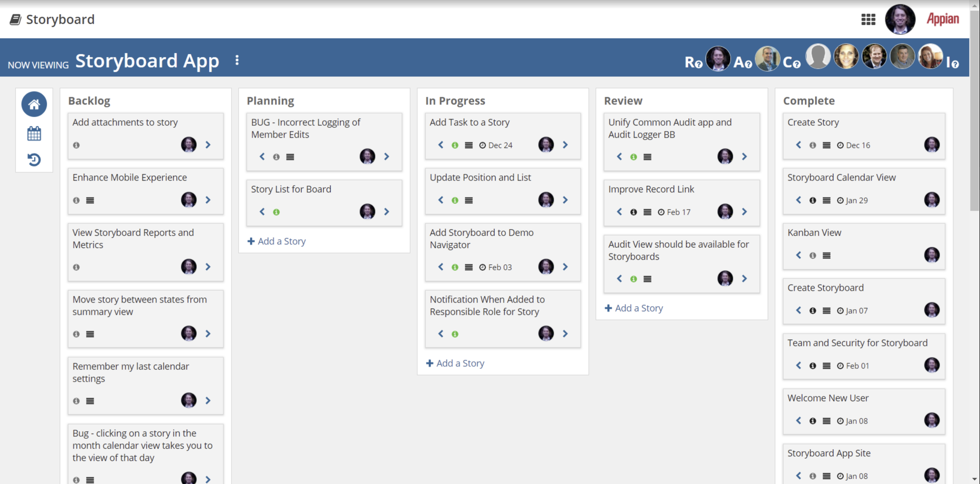Open the Storyboard App three-dot options menu
This screenshot has width=980, height=484.
point(237,60)
